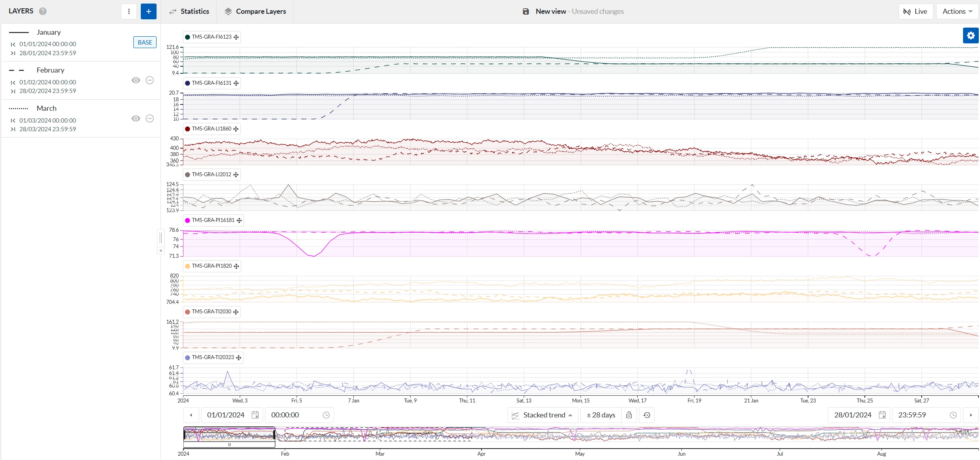Open chart settings gear icon
The image size is (980, 460).
pos(971,35)
